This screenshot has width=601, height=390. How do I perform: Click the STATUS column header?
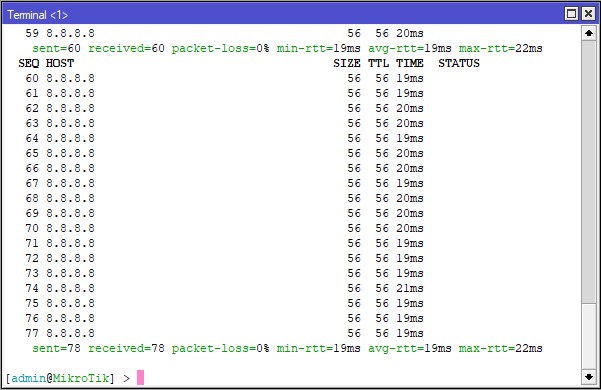459,63
